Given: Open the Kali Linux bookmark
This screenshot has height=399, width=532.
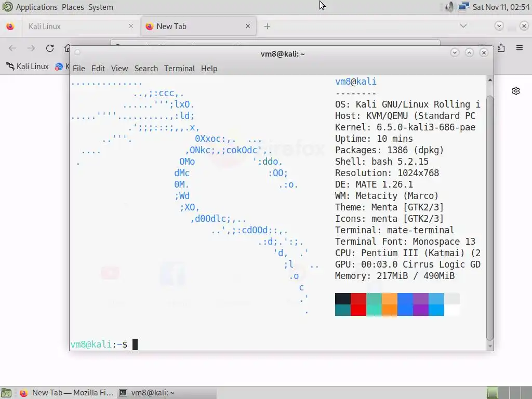Looking at the screenshot, I should coord(28,66).
